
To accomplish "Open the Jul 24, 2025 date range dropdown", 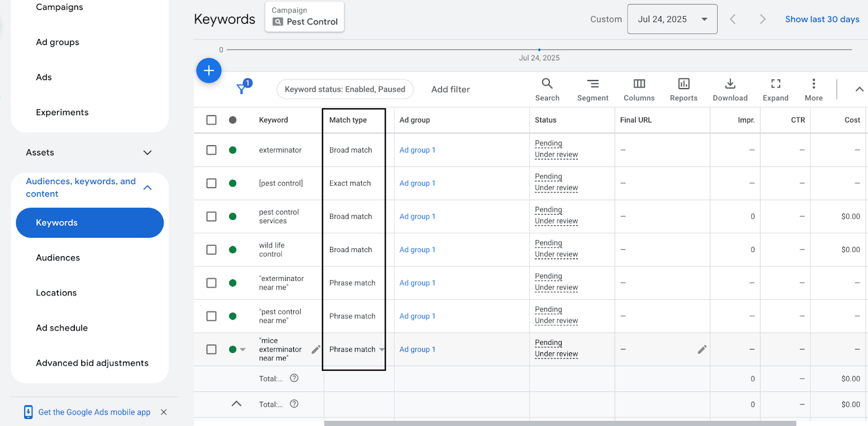I will 672,20.
